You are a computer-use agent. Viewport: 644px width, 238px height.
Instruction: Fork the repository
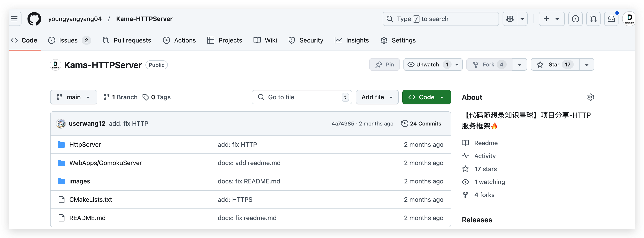489,64
